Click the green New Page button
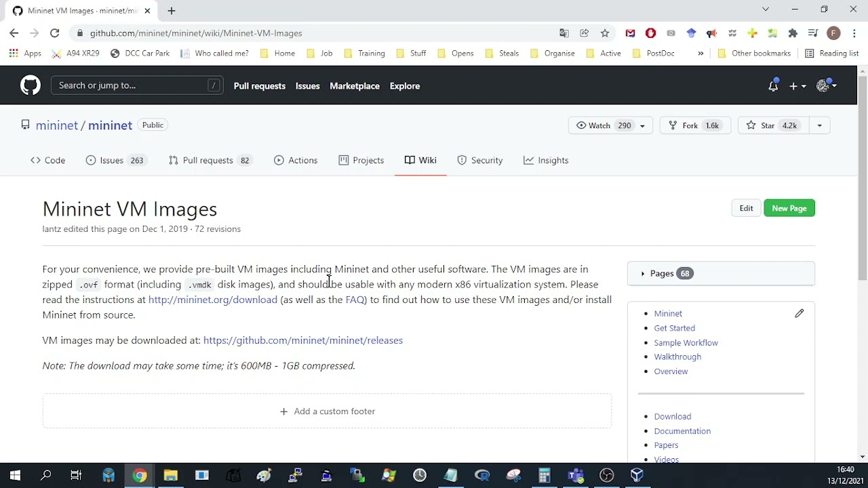Image resolution: width=868 pixels, height=488 pixels. [789, 208]
